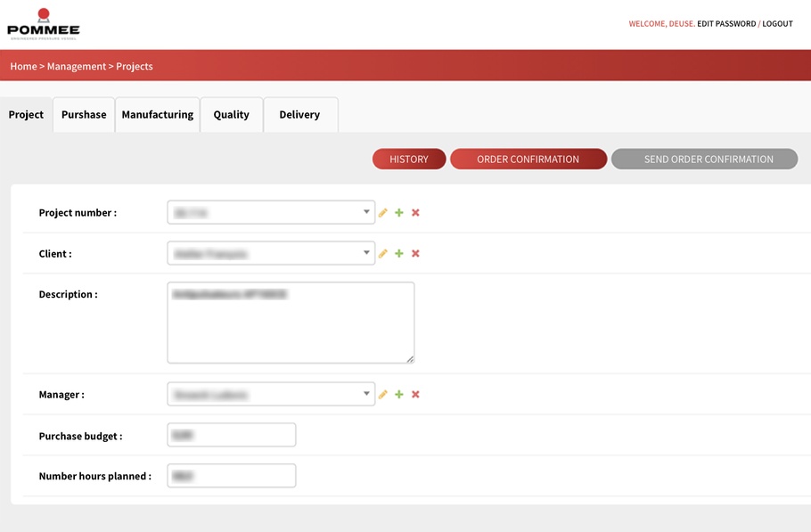Delete the Manager with the red X icon
The height and width of the screenshot is (532, 811).
tap(415, 395)
